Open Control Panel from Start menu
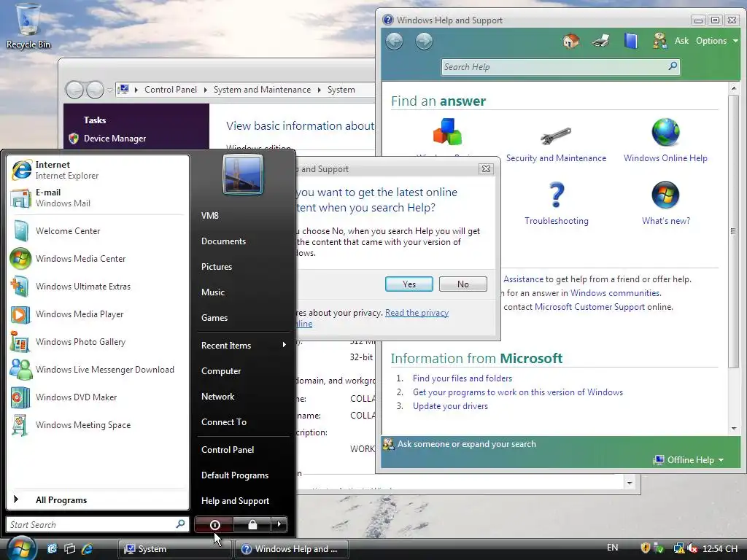 228,450
